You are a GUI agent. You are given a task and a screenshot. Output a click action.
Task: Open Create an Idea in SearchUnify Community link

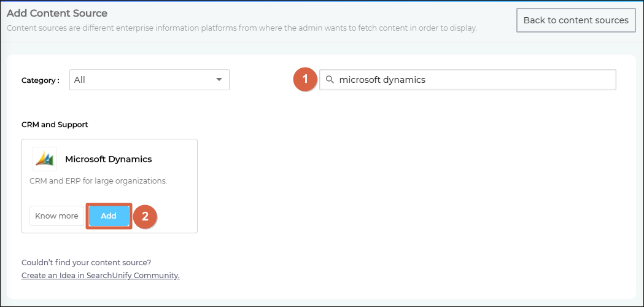click(100, 276)
